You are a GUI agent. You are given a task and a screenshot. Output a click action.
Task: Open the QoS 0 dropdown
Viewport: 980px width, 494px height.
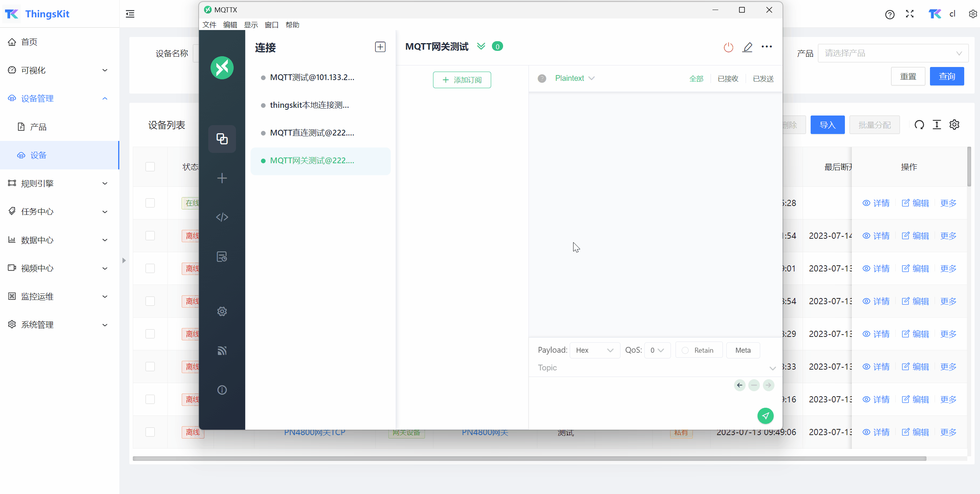pyautogui.click(x=657, y=350)
